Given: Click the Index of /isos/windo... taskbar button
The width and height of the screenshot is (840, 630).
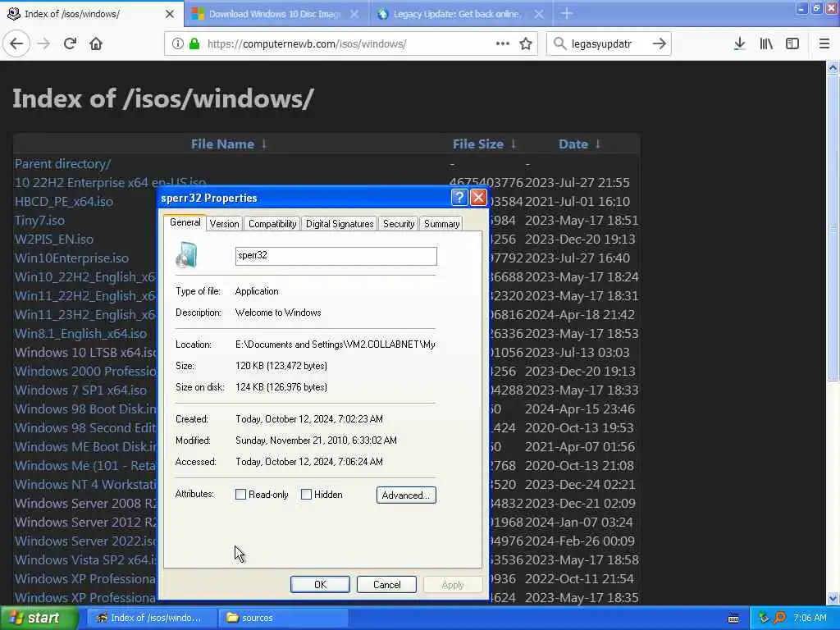Looking at the screenshot, I should [x=152, y=618].
